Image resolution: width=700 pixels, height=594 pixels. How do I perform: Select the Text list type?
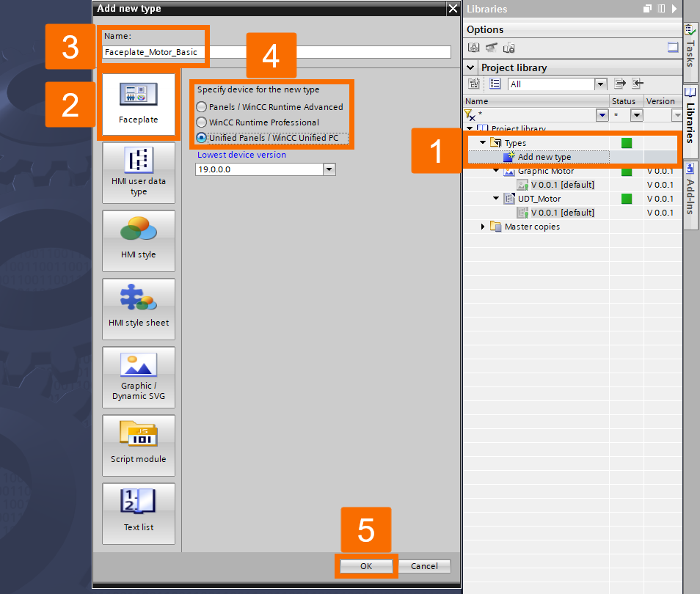pos(138,513)
